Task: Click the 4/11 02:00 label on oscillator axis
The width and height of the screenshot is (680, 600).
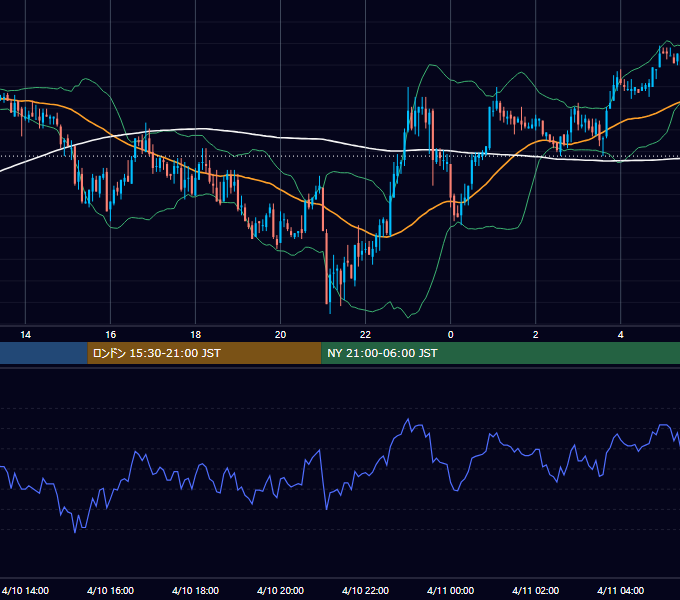Action: click(536, 590)
